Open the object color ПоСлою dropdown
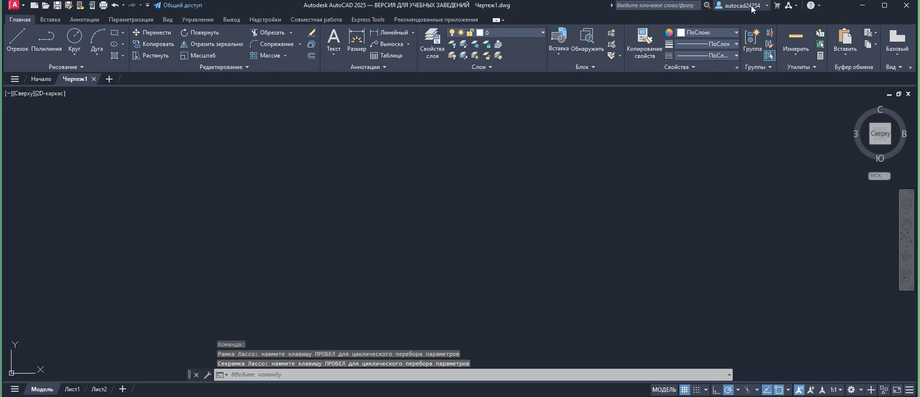 [708, 33]
